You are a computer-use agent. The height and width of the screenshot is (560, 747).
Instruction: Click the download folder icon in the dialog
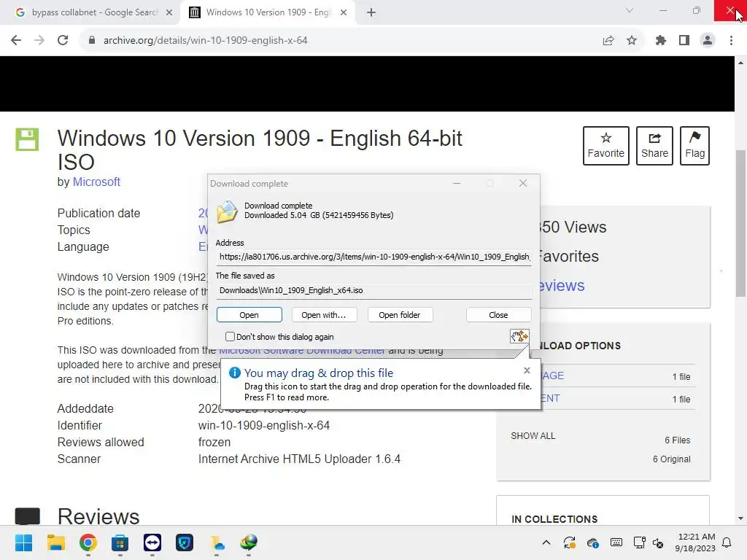228,211
